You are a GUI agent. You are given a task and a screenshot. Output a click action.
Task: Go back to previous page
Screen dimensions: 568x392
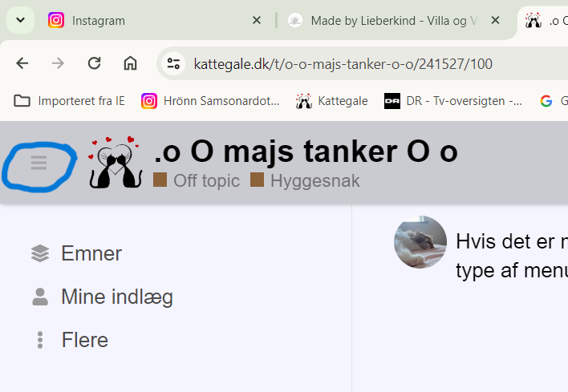(22, 63)
